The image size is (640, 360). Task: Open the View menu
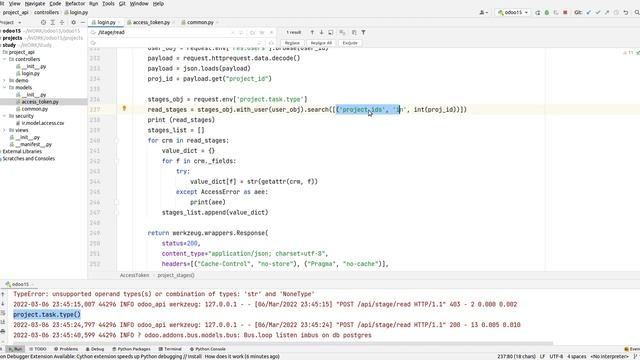(x=15, y=4)
